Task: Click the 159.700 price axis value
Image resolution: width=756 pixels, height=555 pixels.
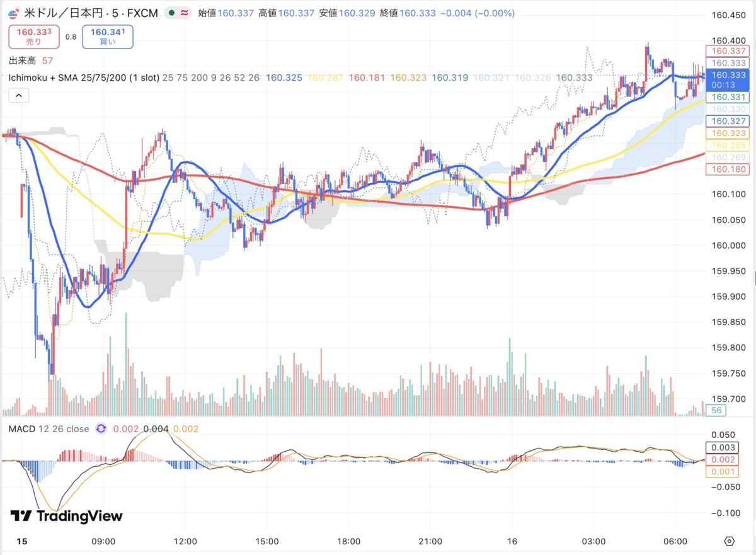Action: point(728,399)
